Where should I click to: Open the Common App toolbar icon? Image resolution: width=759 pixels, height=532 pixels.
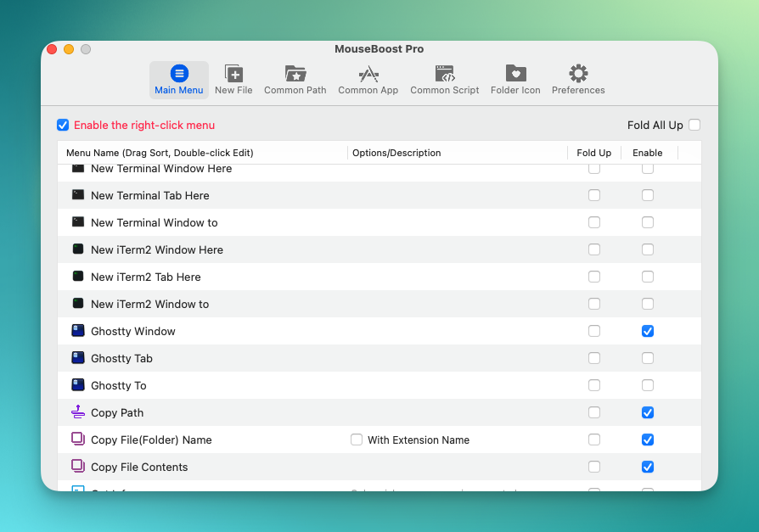[368, 74]
